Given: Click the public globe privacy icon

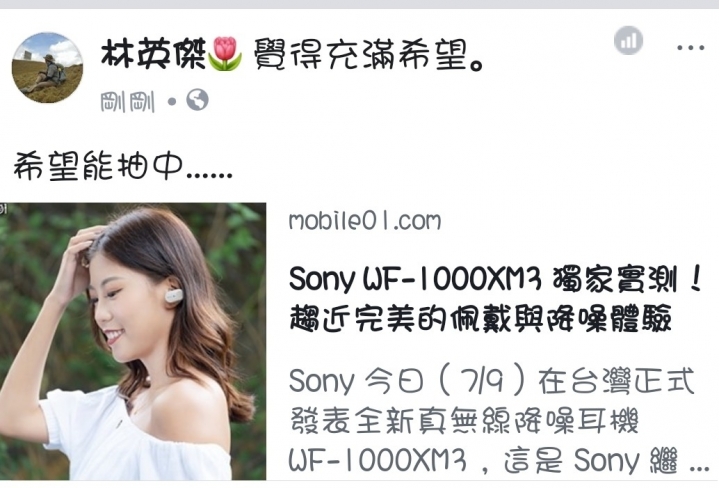Looking at the screenshot, I should point(197,100).
